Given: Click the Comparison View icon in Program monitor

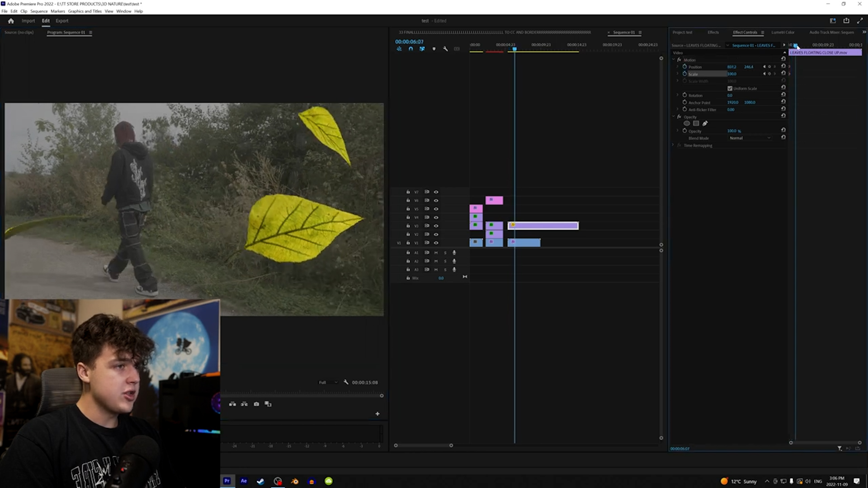Looking at the screenshot, I should [268, 404].
